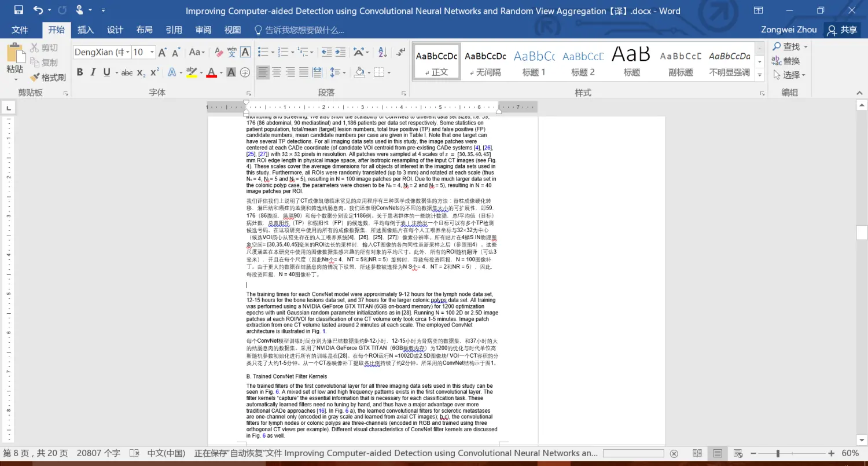Open the font color dropdown arrow
Viewport: 868px width, 466px height.
click(x=220, y=73)
